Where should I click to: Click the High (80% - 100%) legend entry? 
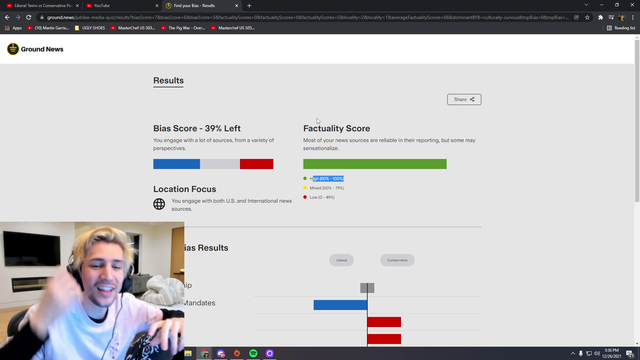tap(323, 179)
